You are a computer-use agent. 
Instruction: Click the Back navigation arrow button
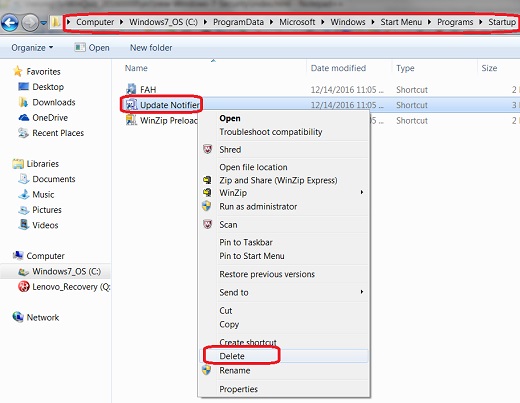point(10,23)
